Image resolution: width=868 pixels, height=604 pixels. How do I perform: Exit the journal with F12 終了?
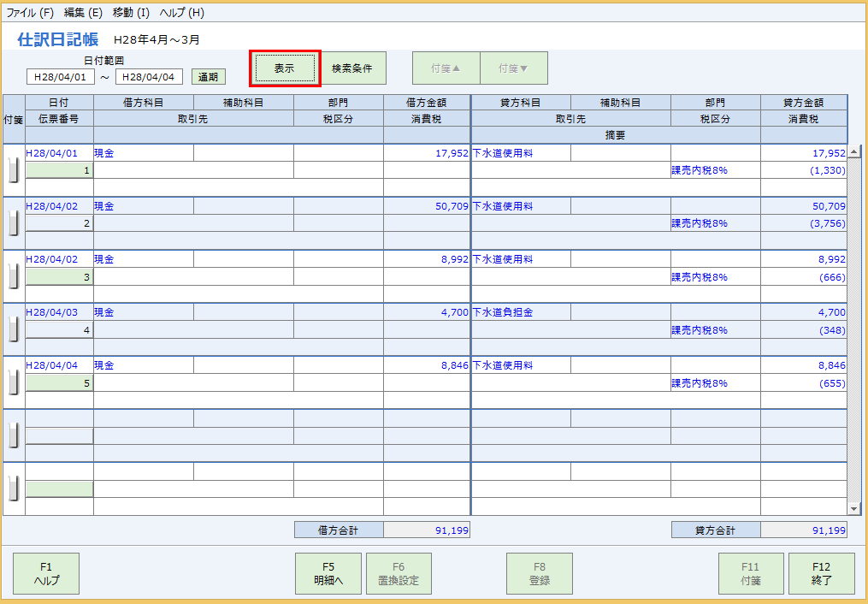(822, 573)
